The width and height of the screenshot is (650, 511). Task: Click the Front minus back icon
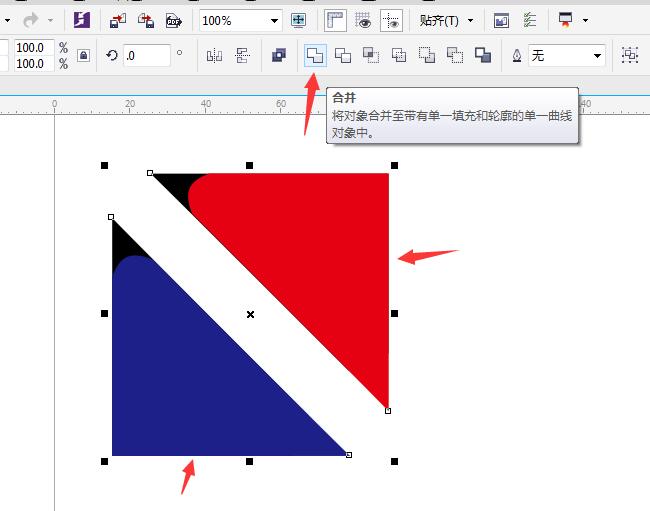point(427,55)
